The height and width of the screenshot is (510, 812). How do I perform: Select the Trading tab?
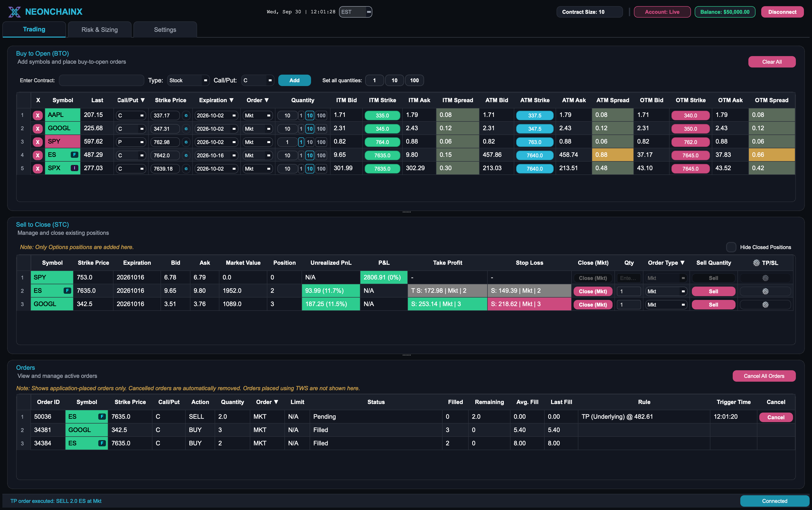(x=34, y=29)
